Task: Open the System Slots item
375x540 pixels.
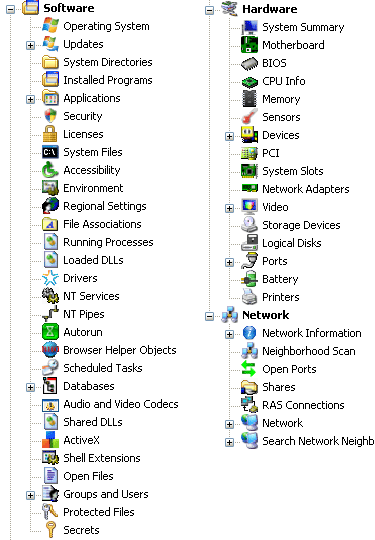Action: (x=293, y=171)
